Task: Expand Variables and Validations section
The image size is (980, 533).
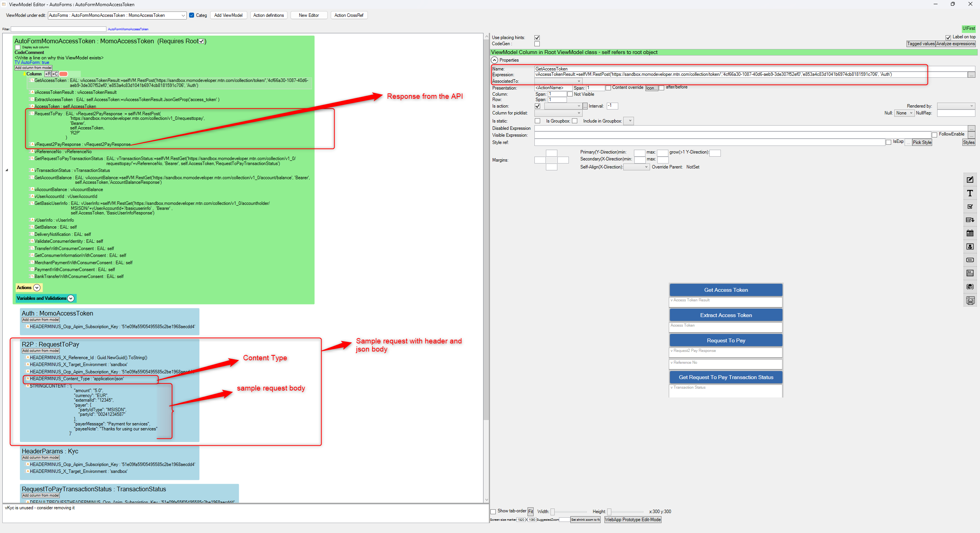Action: (71, 298)
